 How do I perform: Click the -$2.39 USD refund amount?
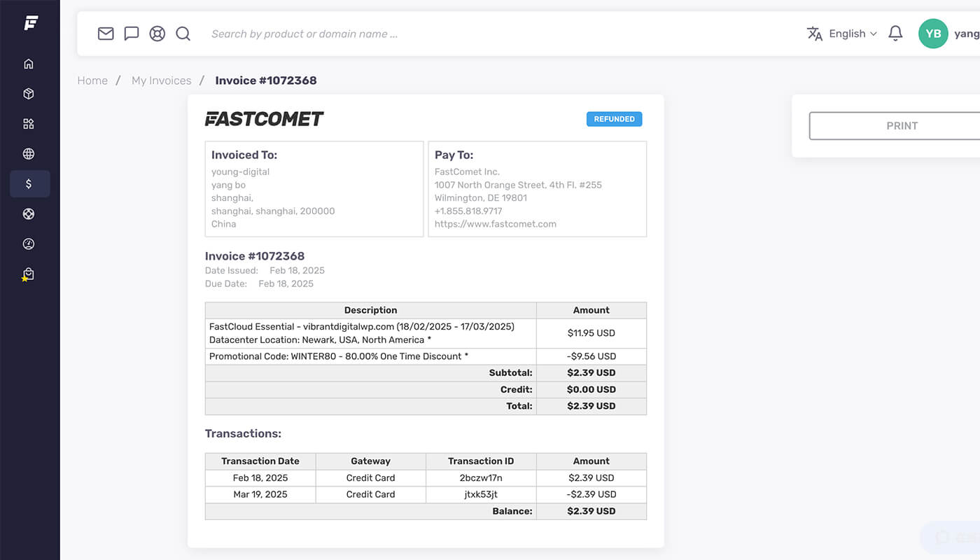[x=591, y=494]
